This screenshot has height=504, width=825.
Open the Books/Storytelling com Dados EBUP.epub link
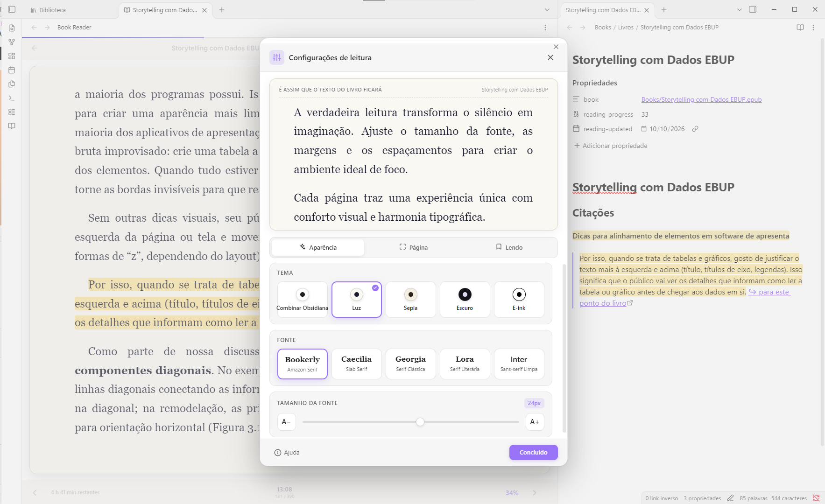pyautogui.click(x=701, y=99)
